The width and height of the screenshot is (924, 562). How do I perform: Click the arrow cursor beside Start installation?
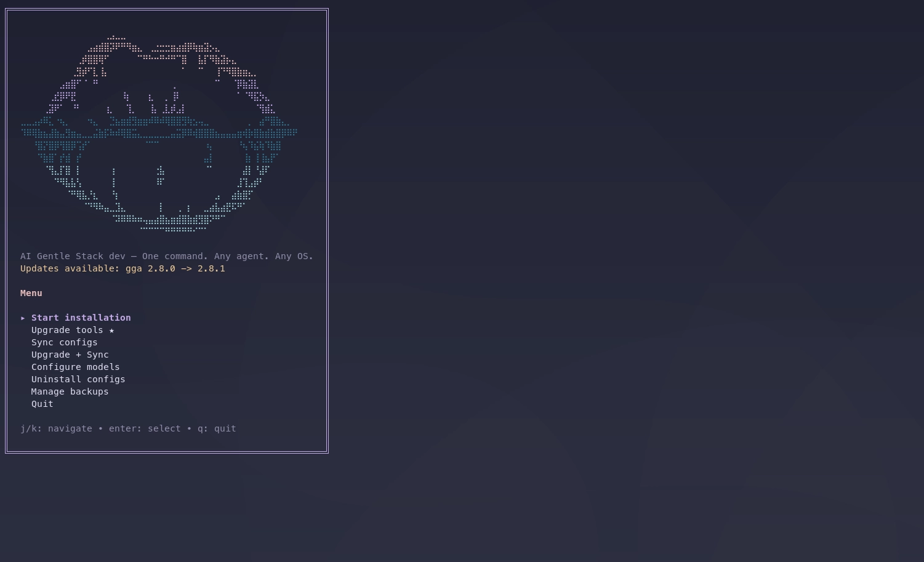click(23, 318)
